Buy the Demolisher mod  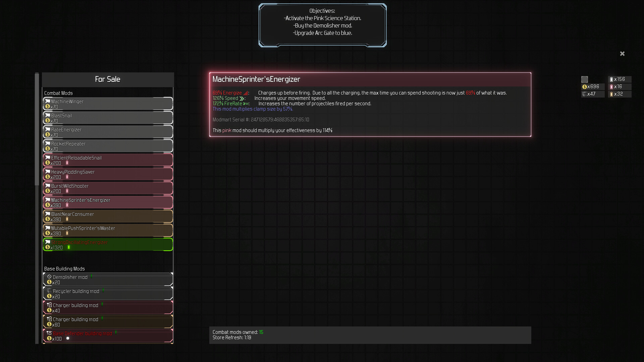(x=107, y=279)
